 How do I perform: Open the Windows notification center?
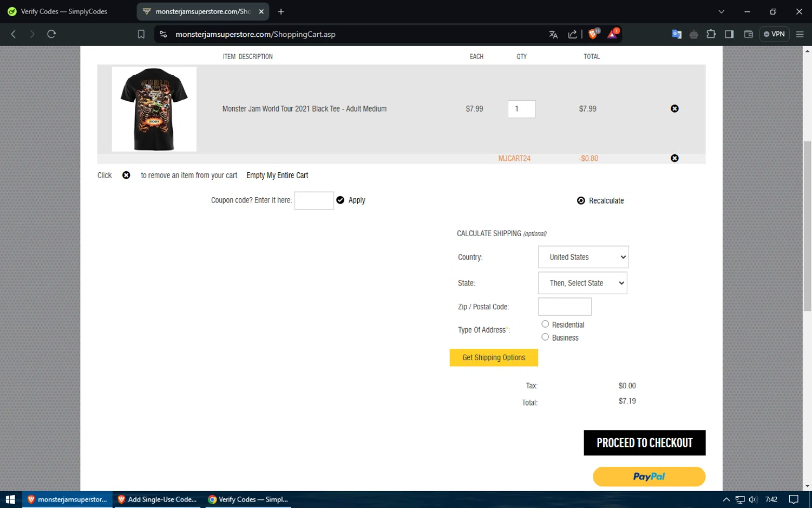794,499
